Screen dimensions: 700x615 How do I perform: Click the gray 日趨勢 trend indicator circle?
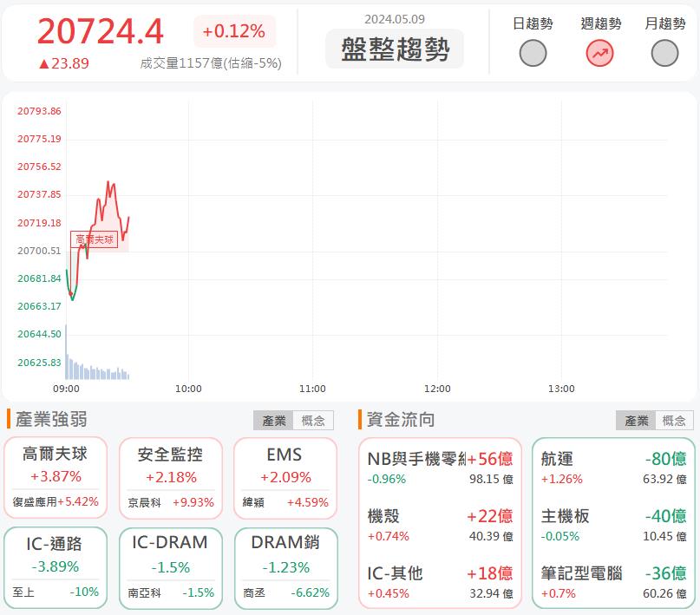[533, 53]
